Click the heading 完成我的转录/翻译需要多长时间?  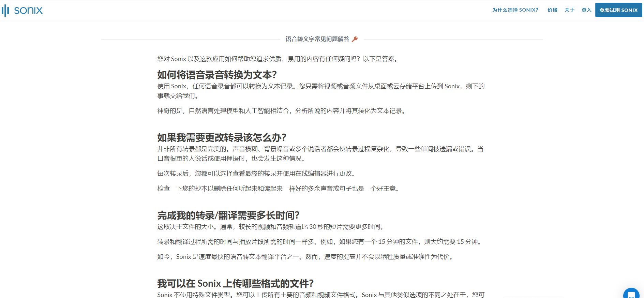pos(228,215)
